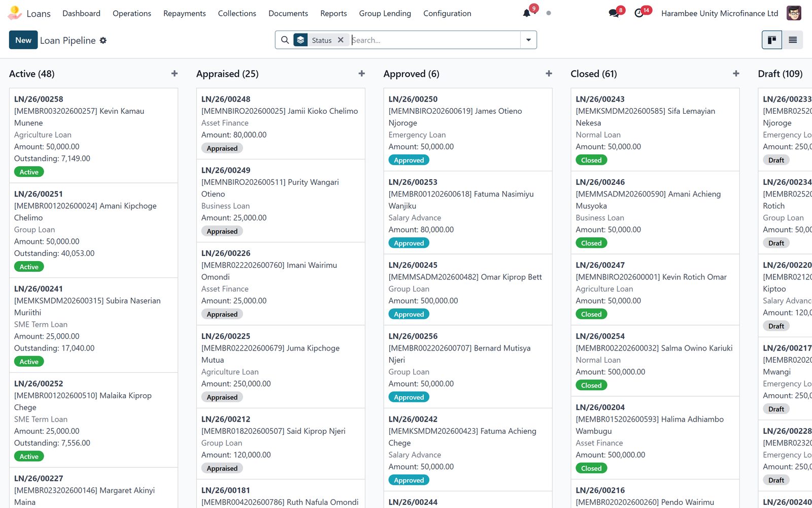Expand the search options dropdown arrow
Viewport: 812px width, 508px height.
[528, 40]
